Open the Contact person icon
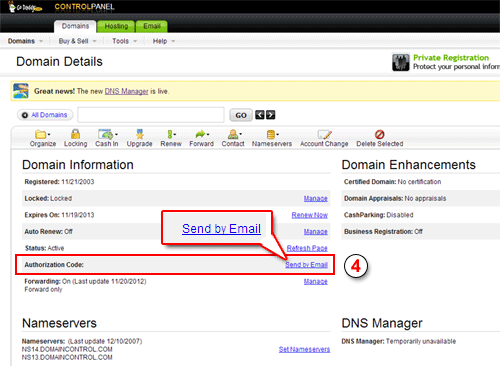The height and width of the screenshot is (366, 500). (x=233, y=134)
